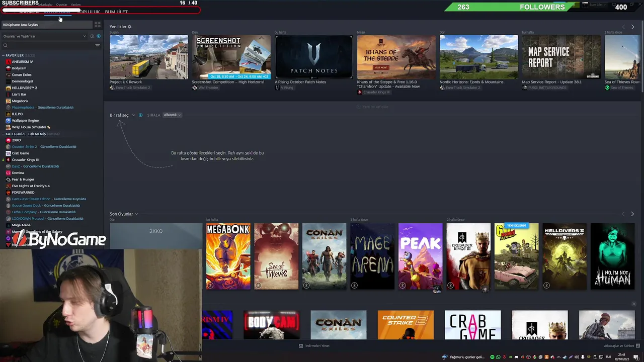
Task: Select Liar's Bar in the list
Action: coord(19,95)
